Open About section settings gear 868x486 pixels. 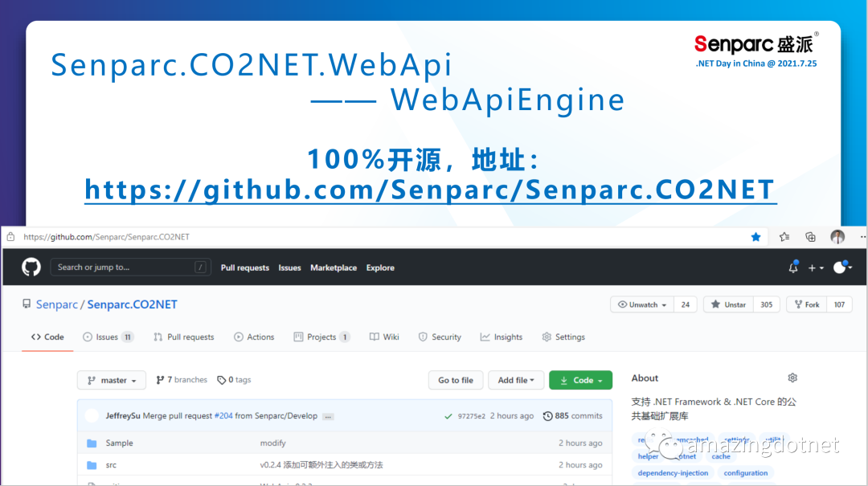point(792,378)
